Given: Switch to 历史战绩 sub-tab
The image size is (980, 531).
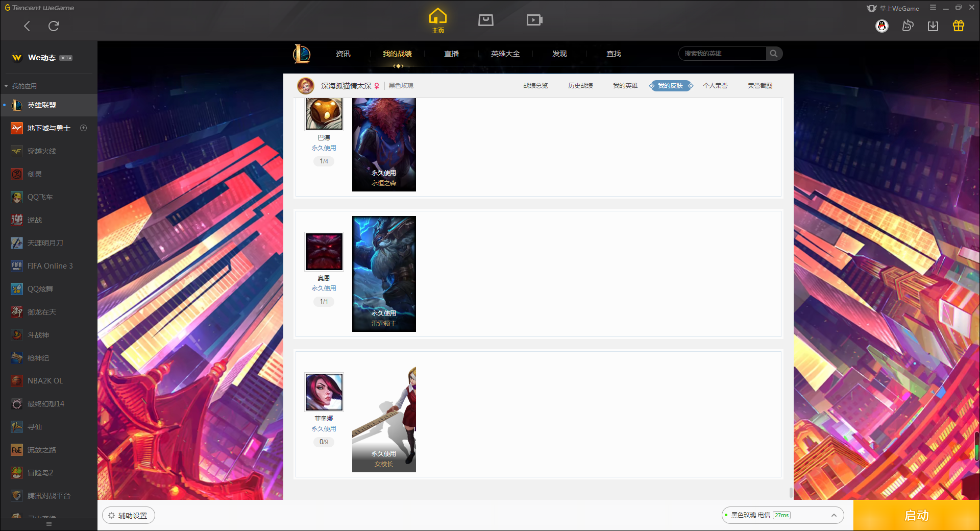Looking at the screenshot, I should (581, 86).
